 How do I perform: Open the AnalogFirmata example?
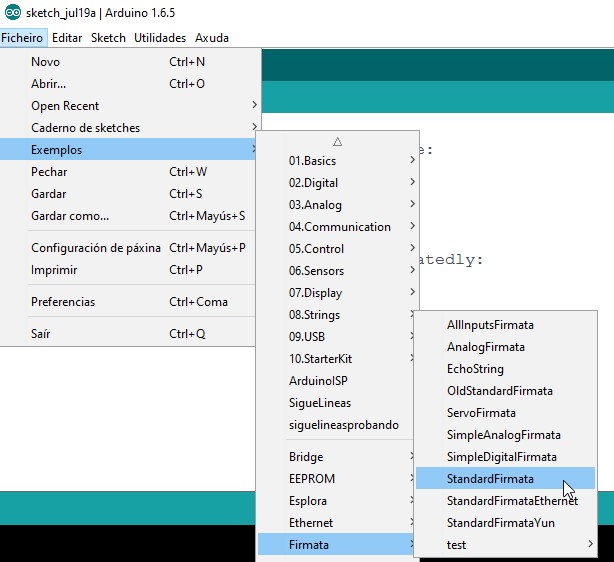485,347
